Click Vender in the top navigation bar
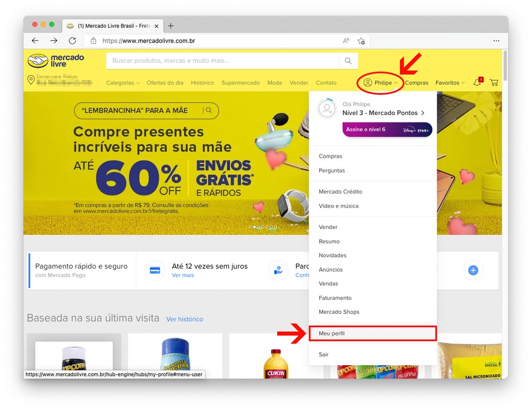Viewport: 532px width, 410px height. click(299, 83)
